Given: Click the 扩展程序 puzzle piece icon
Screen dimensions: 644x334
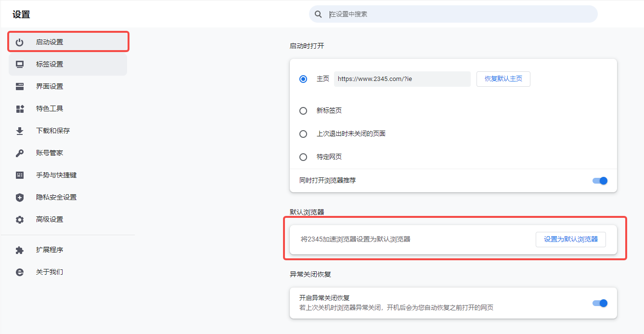Looking at the screenshot, I should point(19,250).
